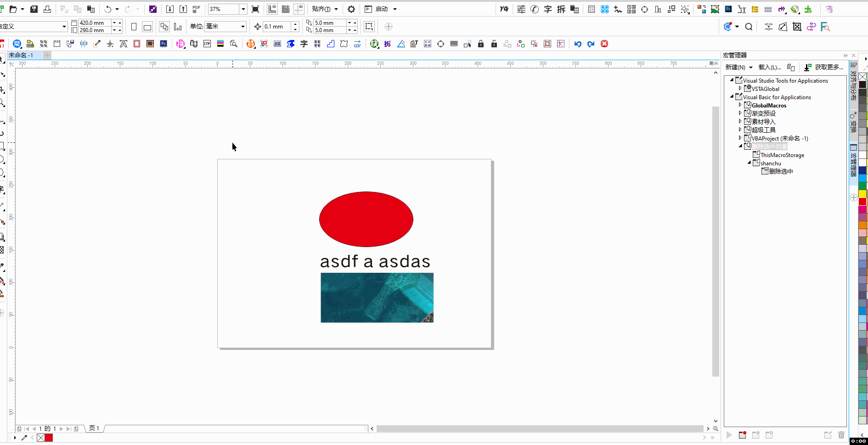Click the asdf a asdas text object
868x445 pixels.
pyautogui.click(x=375, y=261)
